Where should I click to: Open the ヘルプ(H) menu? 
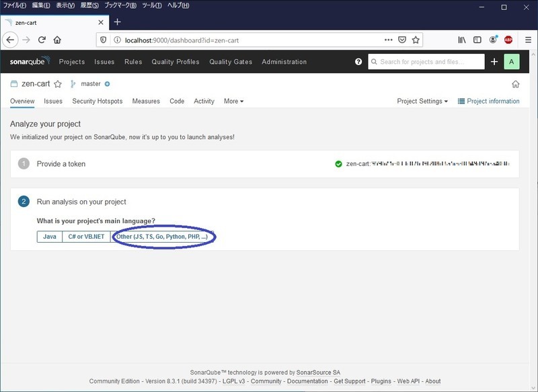[178, 5]
